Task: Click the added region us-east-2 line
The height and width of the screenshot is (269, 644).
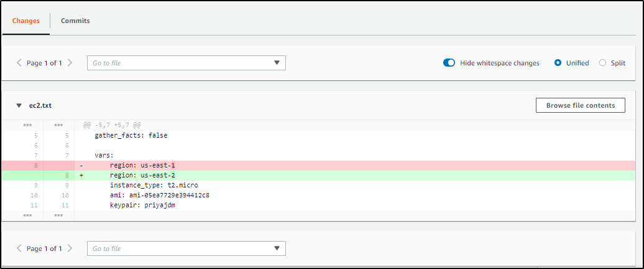Action: (x=322, y=175)
